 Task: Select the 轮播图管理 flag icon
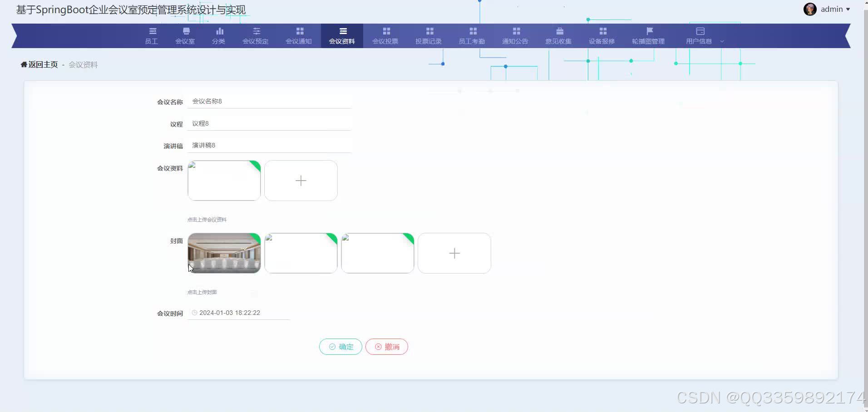[x=649, y=30]
